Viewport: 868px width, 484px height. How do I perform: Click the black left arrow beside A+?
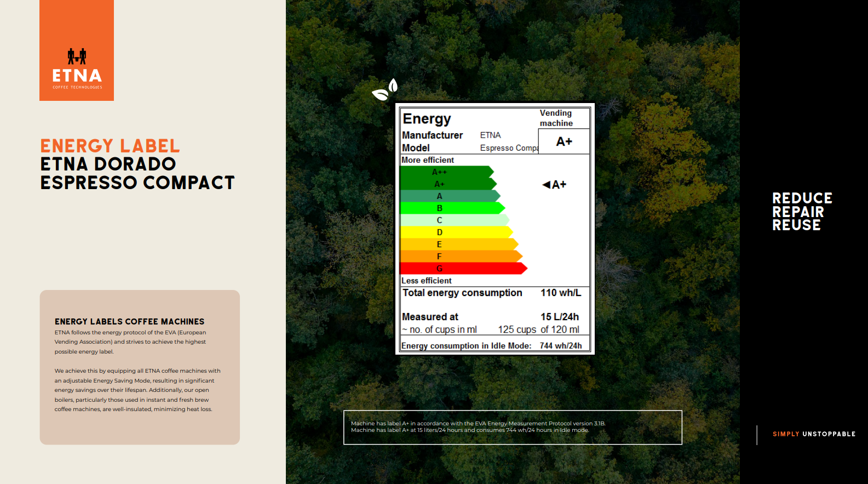click(546, 185)
